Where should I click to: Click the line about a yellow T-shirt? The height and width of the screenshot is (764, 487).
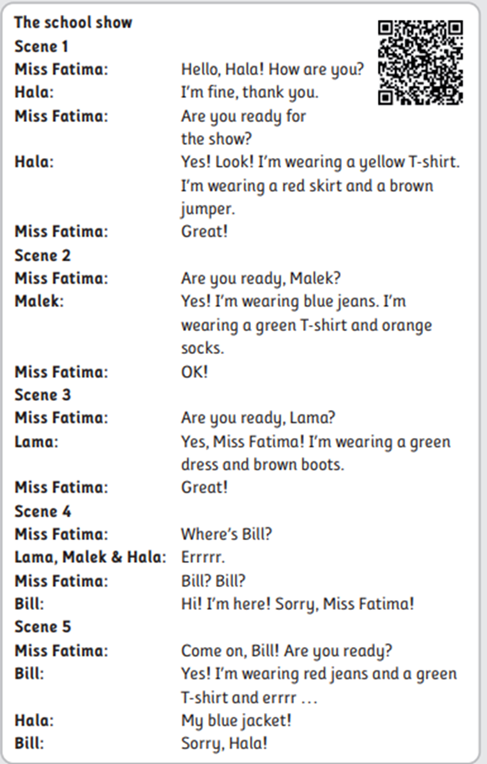pos(320,162)
